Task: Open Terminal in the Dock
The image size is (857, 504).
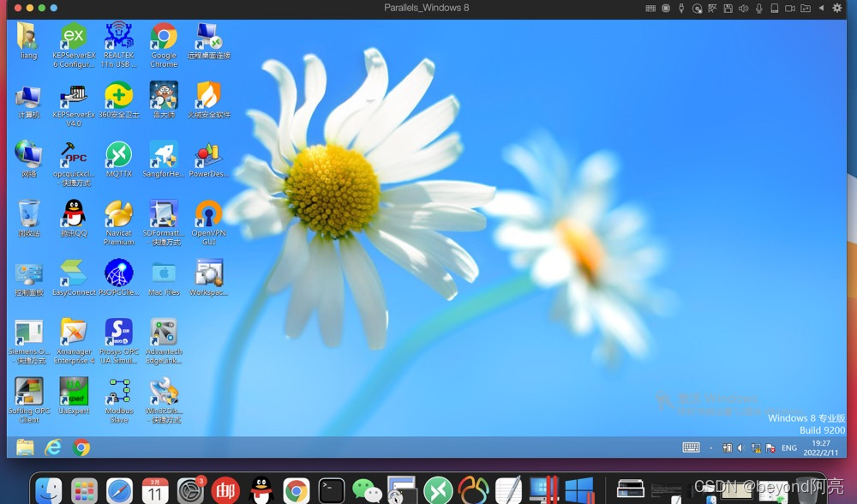Action: (x=332, y=489)
